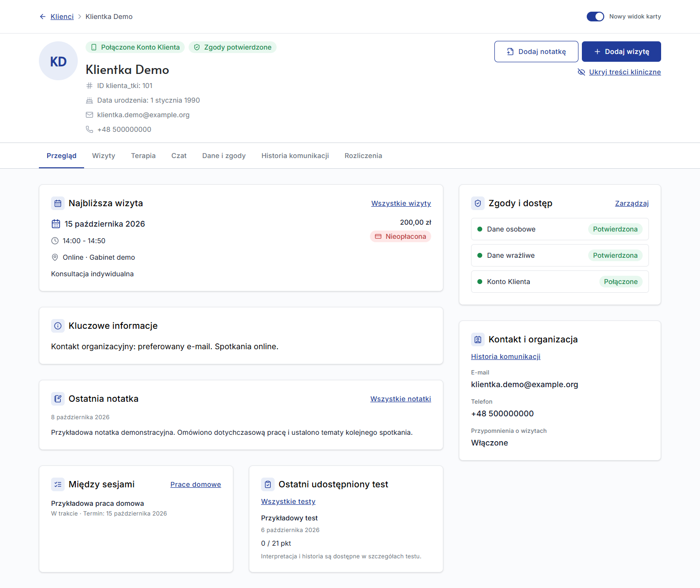Open the Wszystkie wizyty link
The width and height of the screenshot is (700, 588).
click(401, 203)
